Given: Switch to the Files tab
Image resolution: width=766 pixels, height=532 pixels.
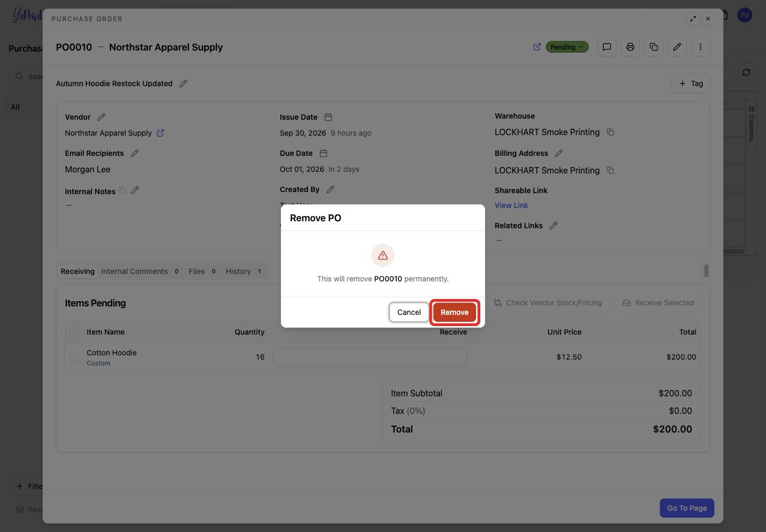Looking at the screenshot, I should (203, 271).
